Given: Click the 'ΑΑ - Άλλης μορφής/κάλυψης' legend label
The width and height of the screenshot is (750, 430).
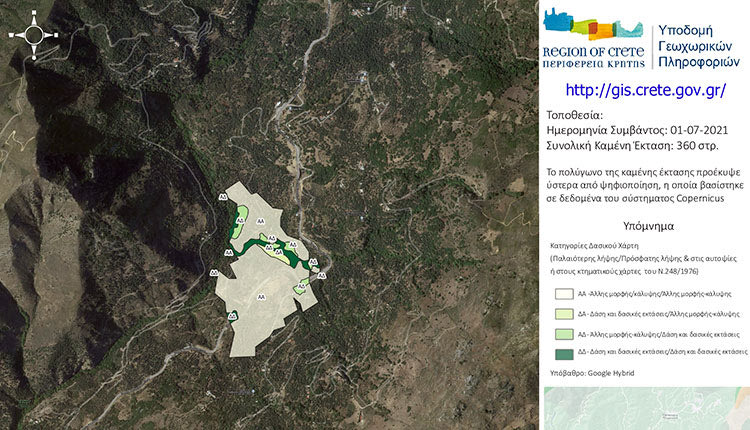Looking at the screenshot, I should click(654, 294).
